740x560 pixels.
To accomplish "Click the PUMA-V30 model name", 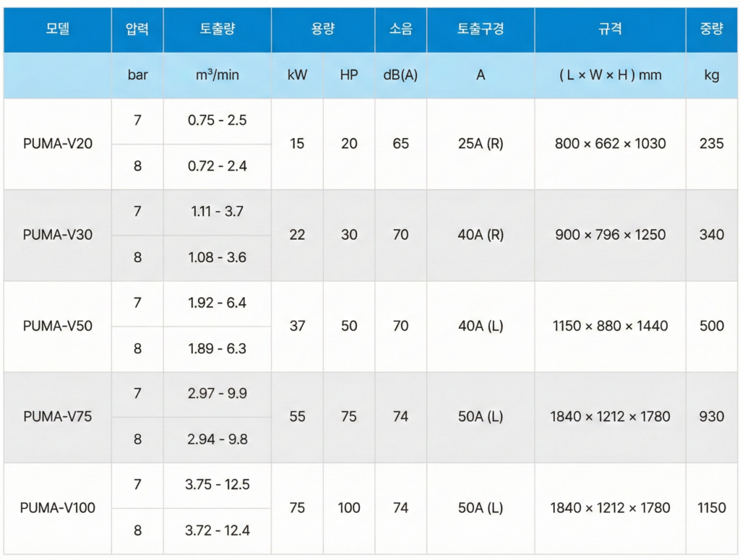I will click(57, 235).
